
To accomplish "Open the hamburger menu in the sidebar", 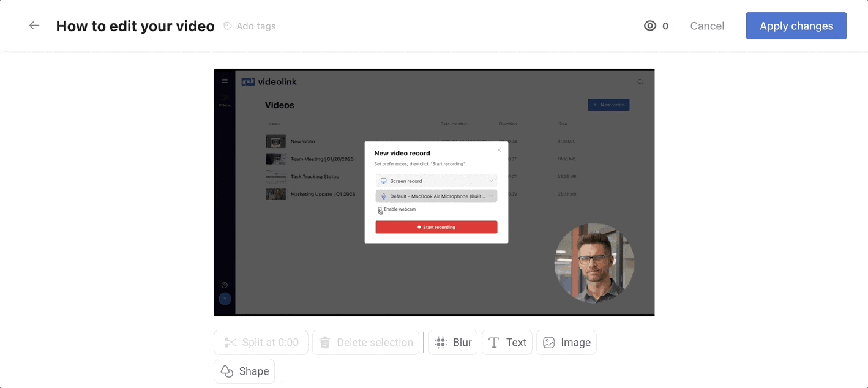I will click(x=225, y=80).
